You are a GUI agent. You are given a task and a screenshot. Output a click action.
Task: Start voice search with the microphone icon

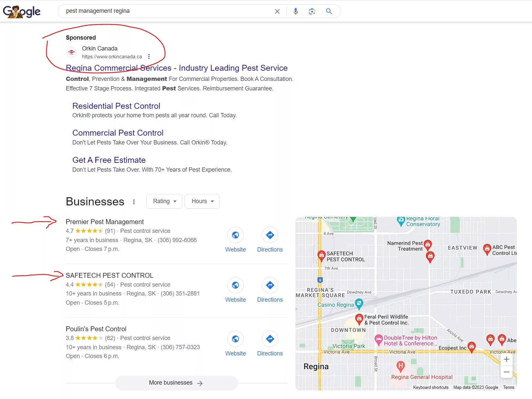pyautogui.click(x=296, y=11)
